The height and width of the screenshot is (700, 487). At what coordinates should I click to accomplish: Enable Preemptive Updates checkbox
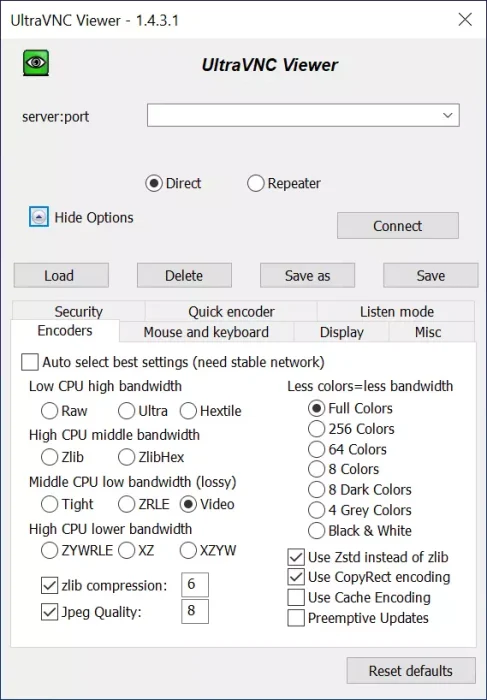[296, 618]
